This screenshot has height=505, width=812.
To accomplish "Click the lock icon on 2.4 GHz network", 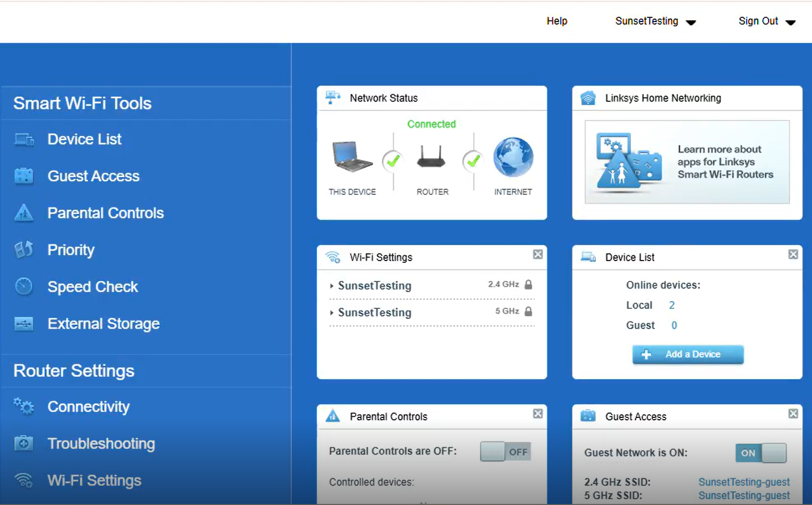I will tap(528, 284).
